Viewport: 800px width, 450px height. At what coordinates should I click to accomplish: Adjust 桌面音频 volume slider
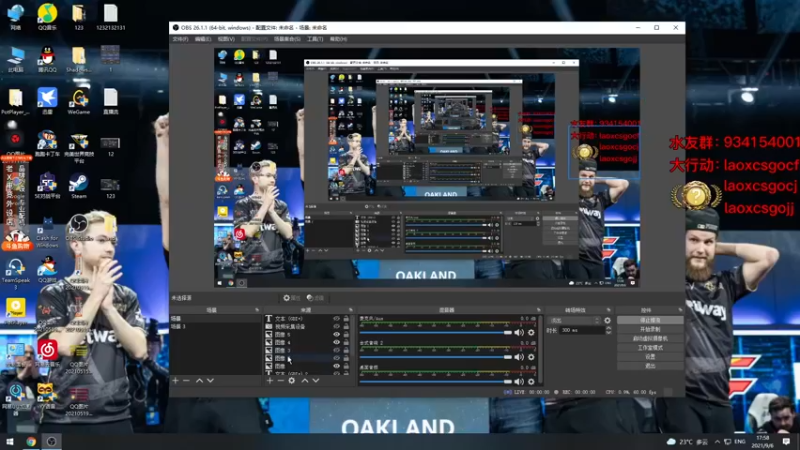point(436,381)
